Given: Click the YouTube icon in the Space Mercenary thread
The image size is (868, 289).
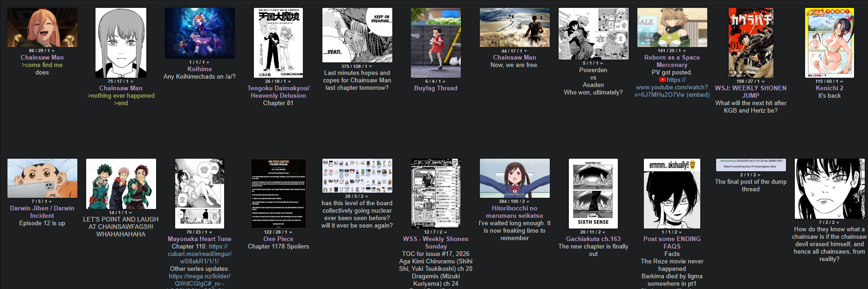Looking at the screenshot, I should coord(663,80).
